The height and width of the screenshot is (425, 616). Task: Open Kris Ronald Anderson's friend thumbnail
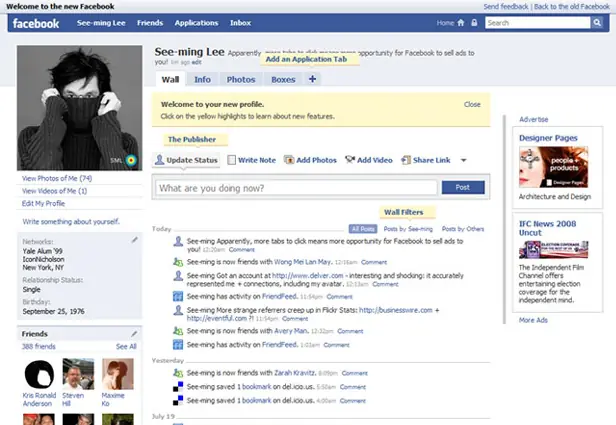coord(39,374)
